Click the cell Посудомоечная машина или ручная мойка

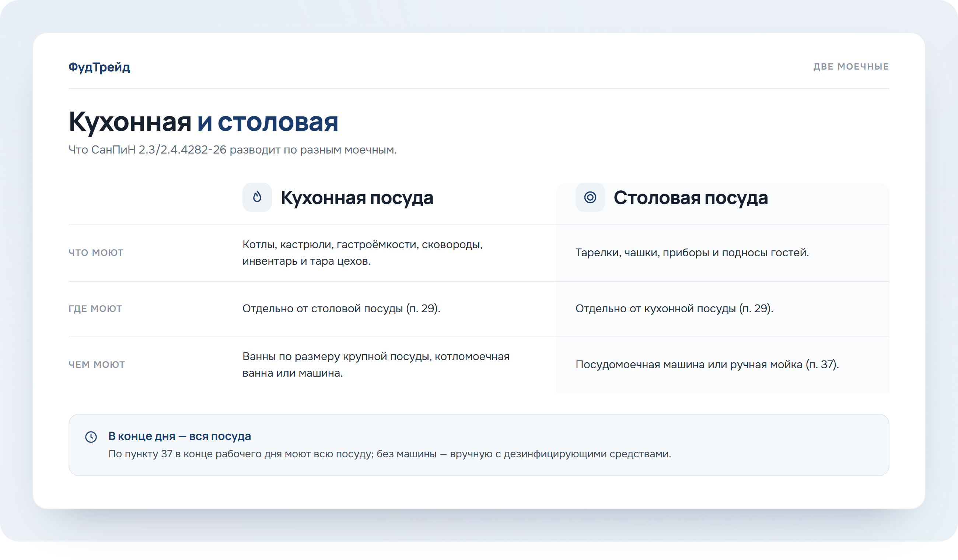pyautogui.click(x=707, y=364)
